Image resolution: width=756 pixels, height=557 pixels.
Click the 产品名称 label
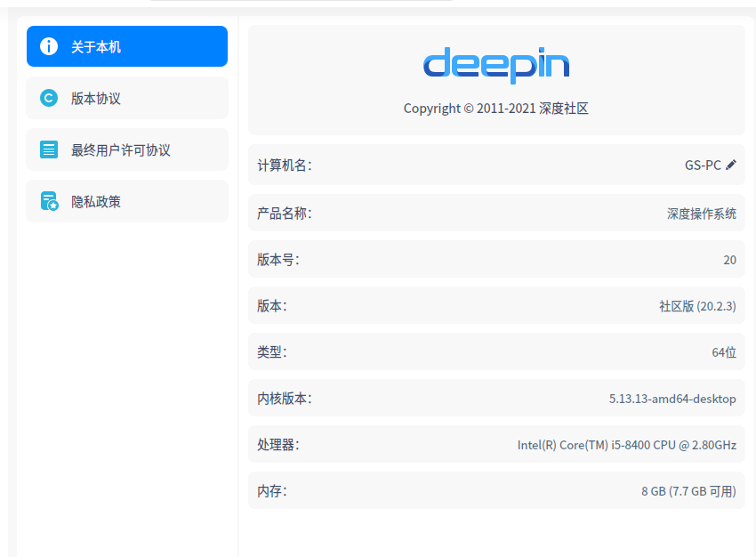285,214
